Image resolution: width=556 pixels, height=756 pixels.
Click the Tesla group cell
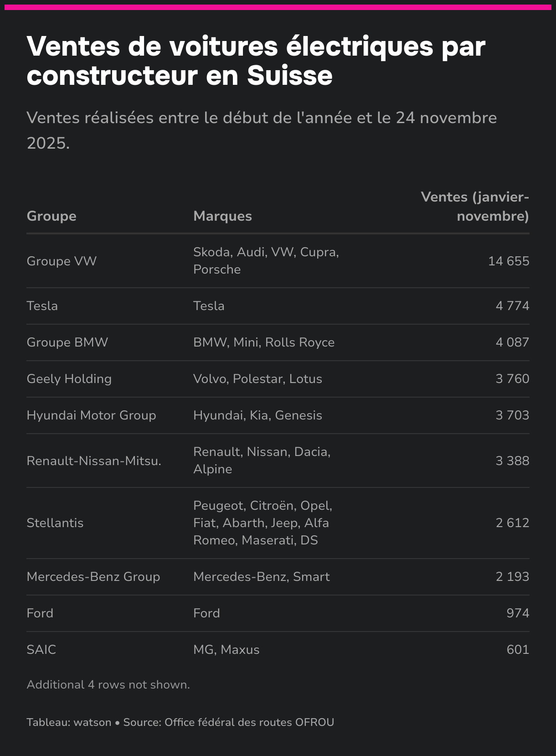coord(42,306)
